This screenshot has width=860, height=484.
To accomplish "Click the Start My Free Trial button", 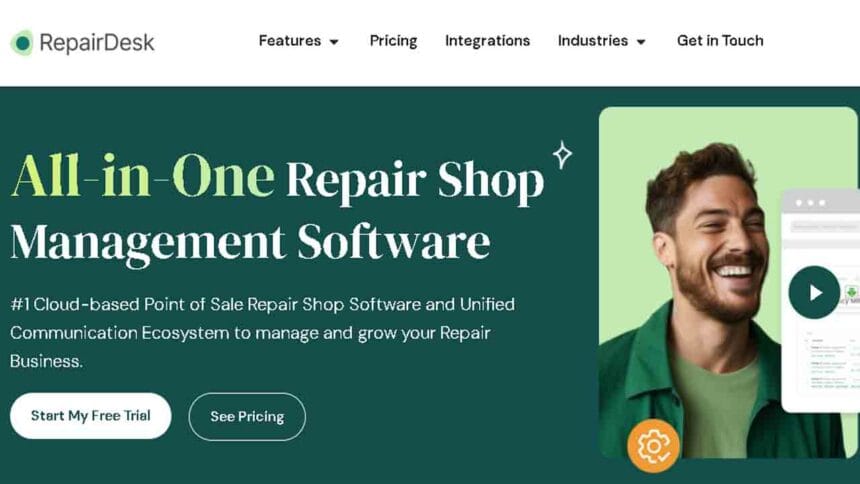I will point(90,415).
